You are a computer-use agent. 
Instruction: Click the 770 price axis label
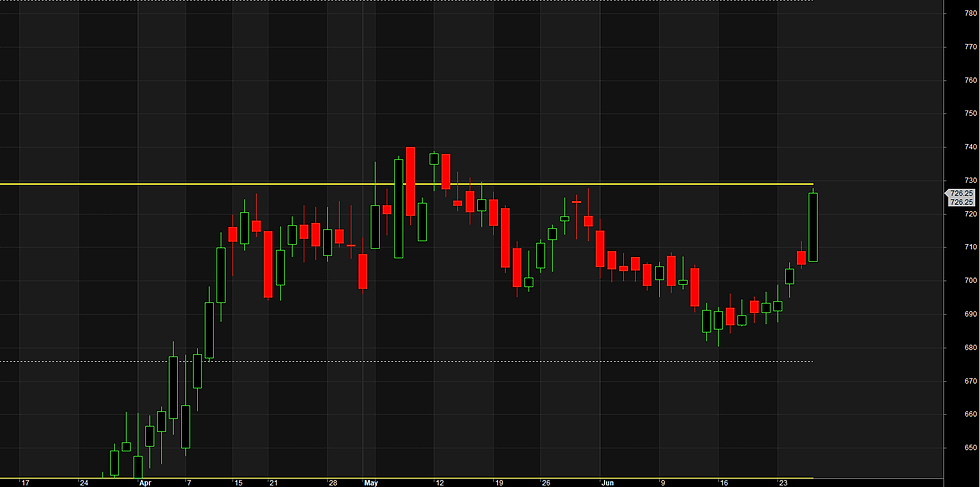(971, 47)
